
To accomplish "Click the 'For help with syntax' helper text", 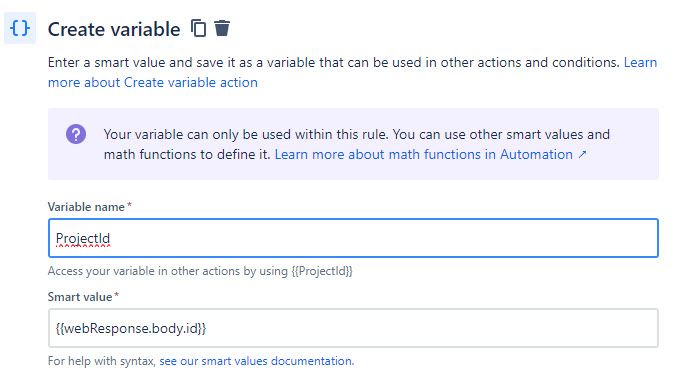I will (x=102, y=361).
